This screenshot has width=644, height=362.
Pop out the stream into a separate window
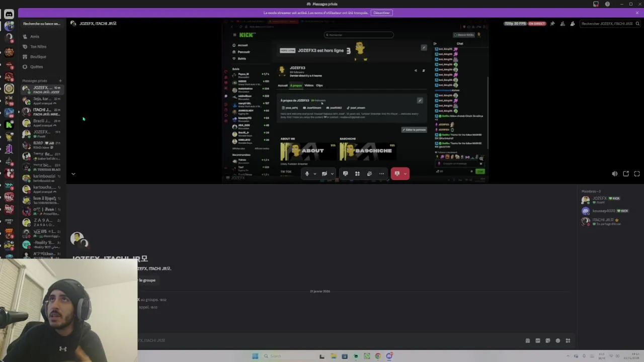pyautogui.click(x=626, y=173)
